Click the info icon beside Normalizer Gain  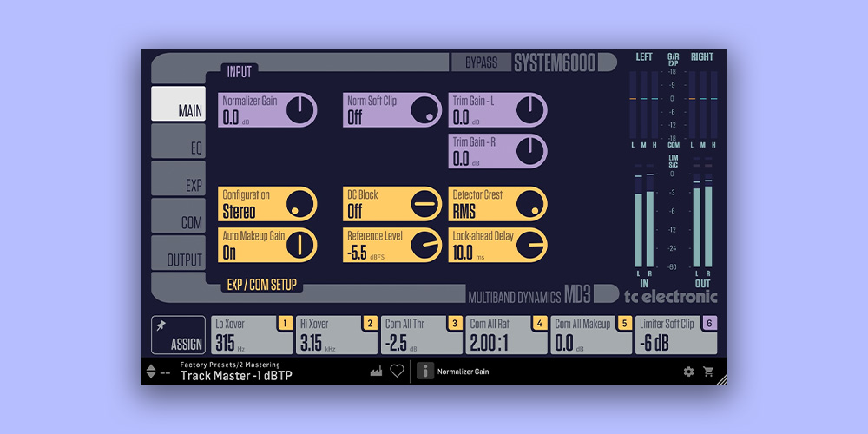(x=424, y=371)
